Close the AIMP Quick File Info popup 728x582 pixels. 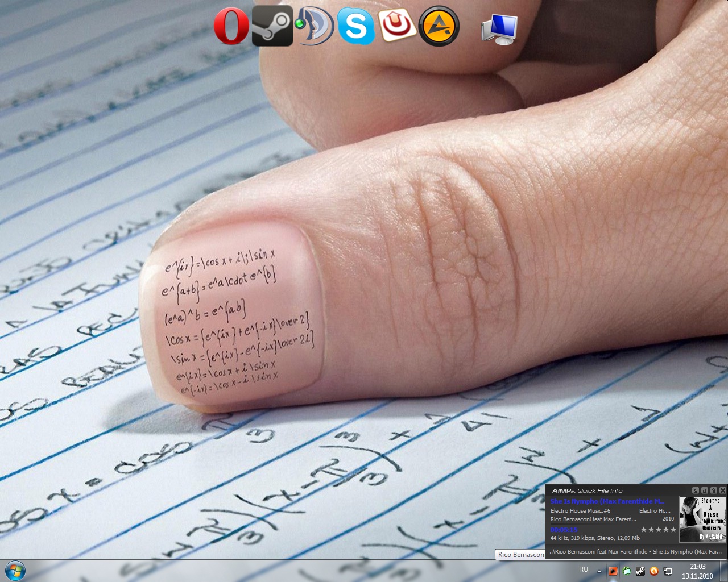coord(723,490)
